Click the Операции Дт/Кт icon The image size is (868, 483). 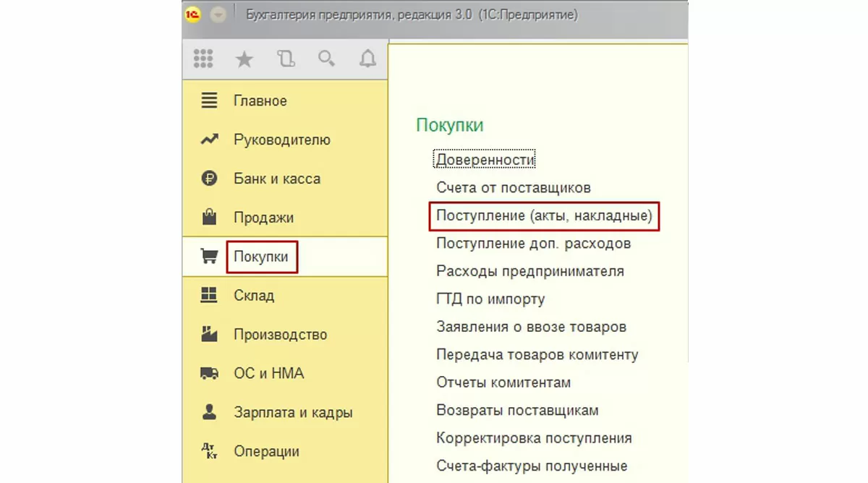(209, 451)
